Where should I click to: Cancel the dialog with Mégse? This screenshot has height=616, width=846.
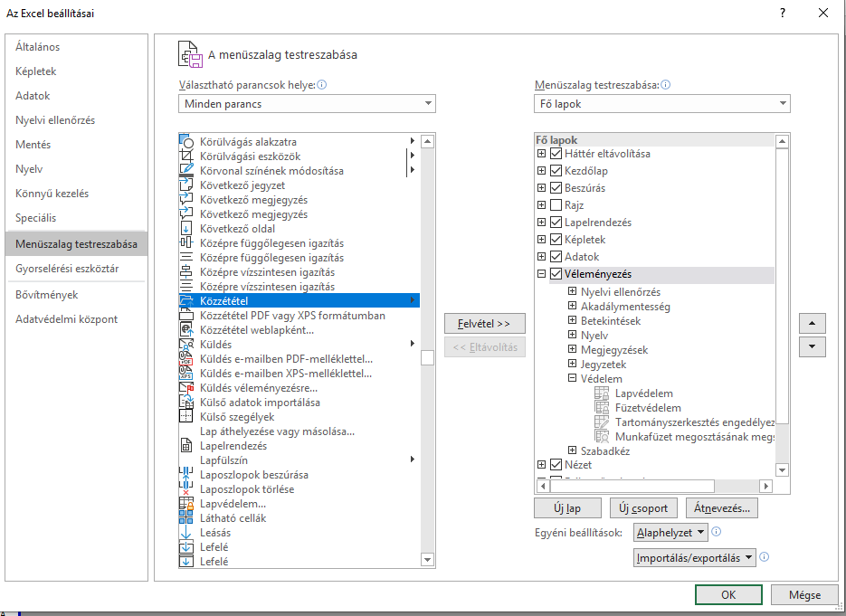[805, 595]
